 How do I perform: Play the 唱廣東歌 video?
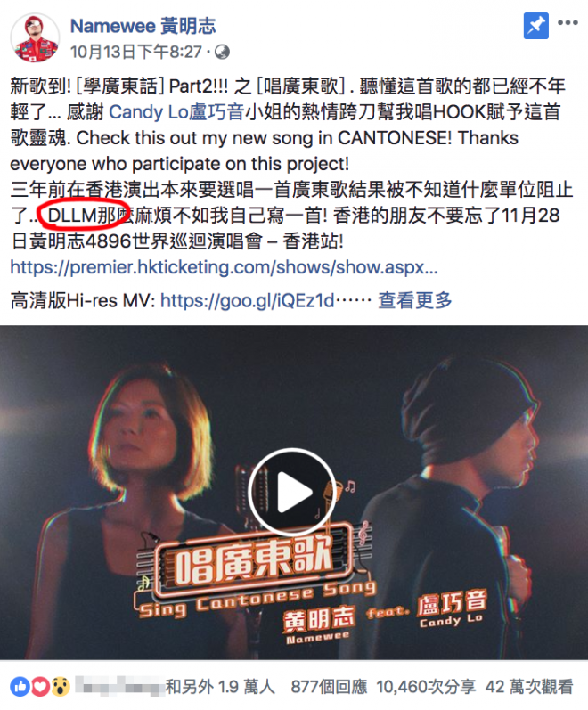(x=293, y=492)
